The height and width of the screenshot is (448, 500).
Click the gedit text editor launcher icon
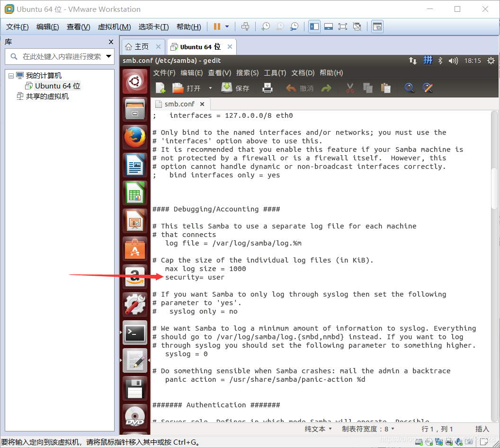click(x=135, y=360)
